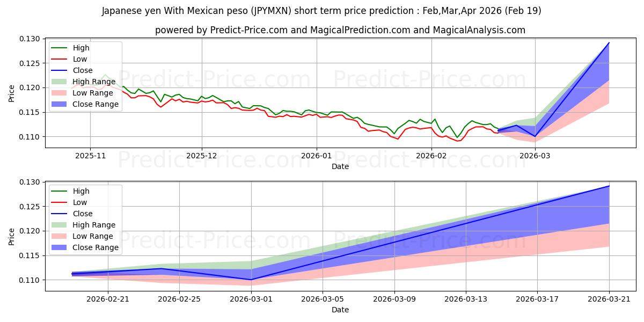This screenshot has width=644, height=322.
Task: Click the 2026-03-21 tick on bottom axis
Action: pyautogui.click(x=609, y=298)
